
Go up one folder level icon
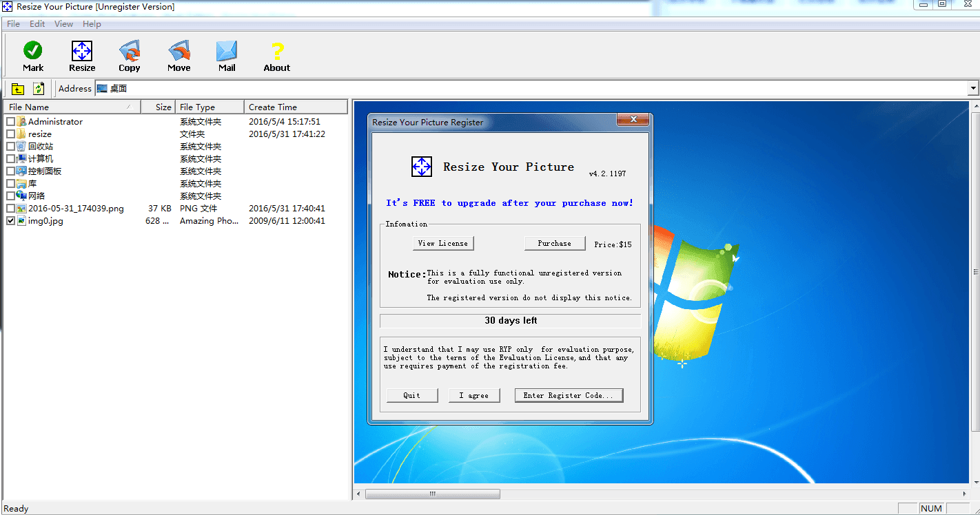(18, 89)
